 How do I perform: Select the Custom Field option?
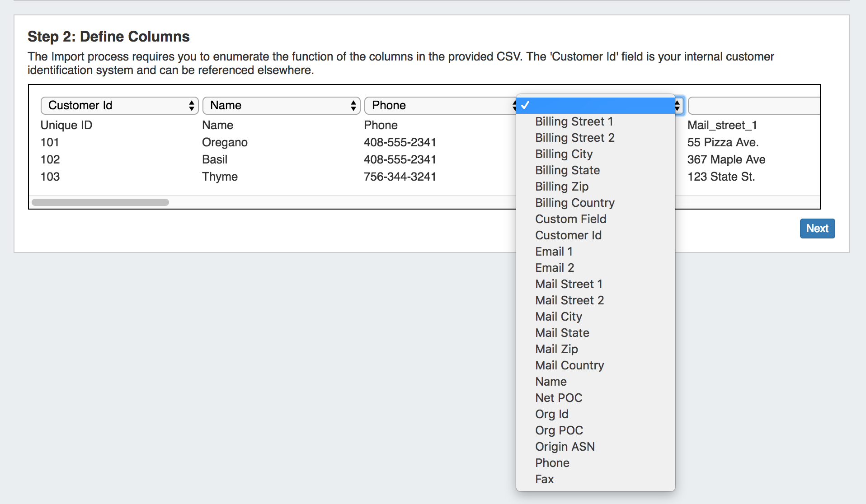point(570,219)
